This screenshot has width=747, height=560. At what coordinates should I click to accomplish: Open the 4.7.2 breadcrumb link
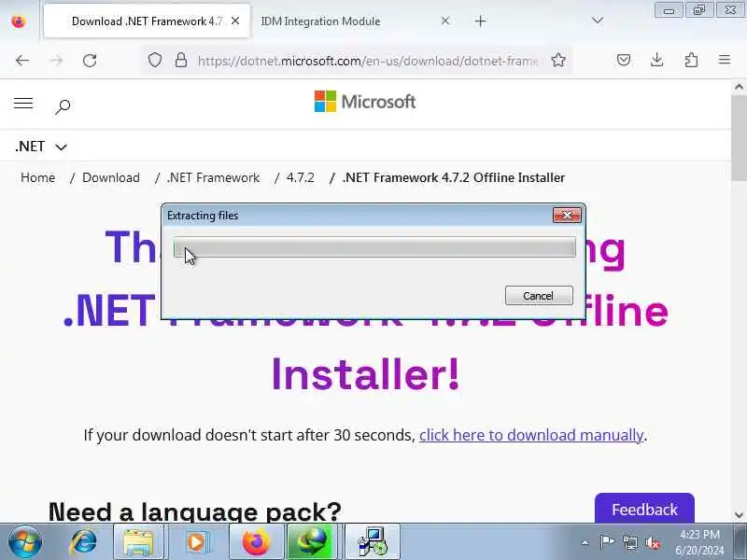[x=300, y=177]
